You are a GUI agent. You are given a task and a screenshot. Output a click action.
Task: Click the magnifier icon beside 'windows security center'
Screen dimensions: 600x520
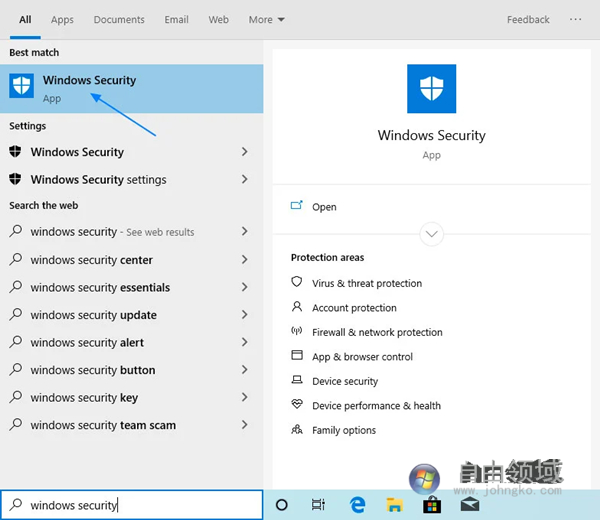[16, 259]
